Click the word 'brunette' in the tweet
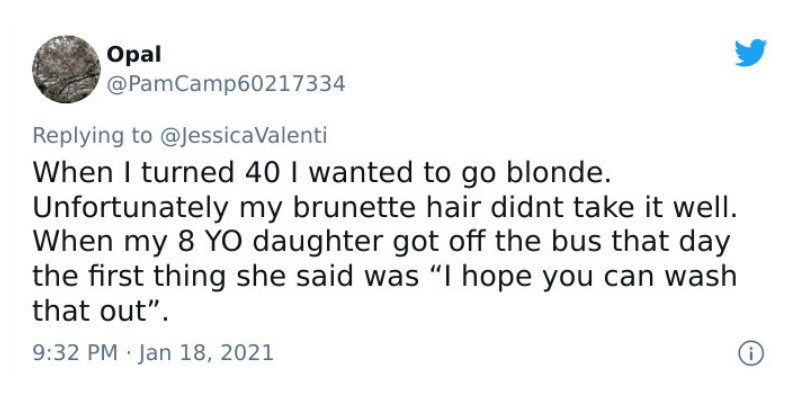The width and height of the screenshot is (800, 400). click(x=348, y=208)
